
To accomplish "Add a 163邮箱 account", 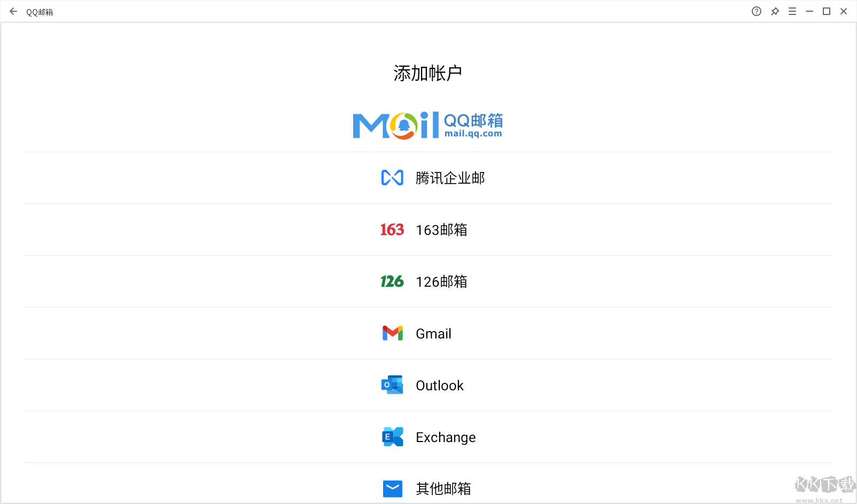I will 428,230.
